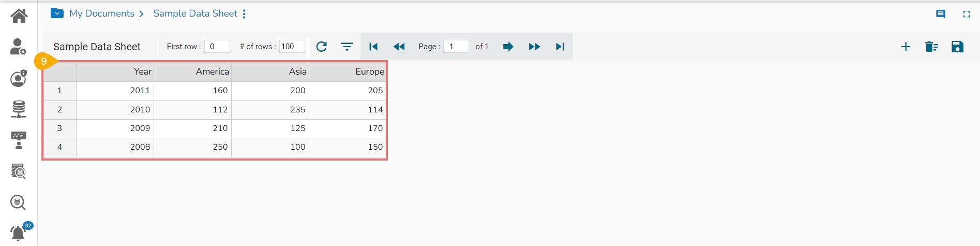
Task: Click the cell with year 2010
Action: [x=115, y=110]
